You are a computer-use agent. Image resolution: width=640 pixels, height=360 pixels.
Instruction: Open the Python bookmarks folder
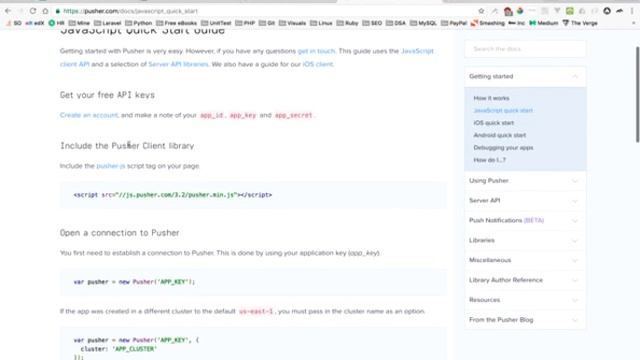pyautogui.click(x=138, y=23)
